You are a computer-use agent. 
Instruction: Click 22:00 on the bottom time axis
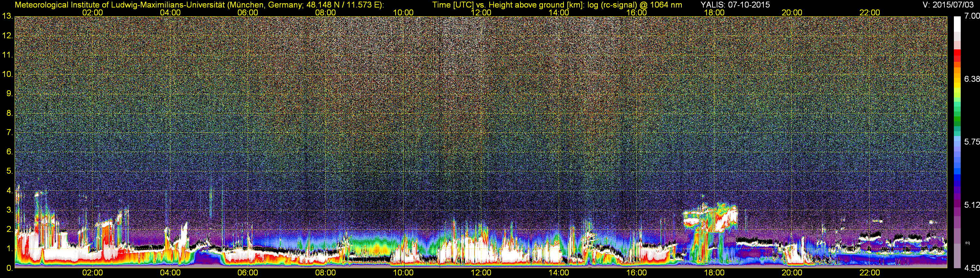click(870, 273)
